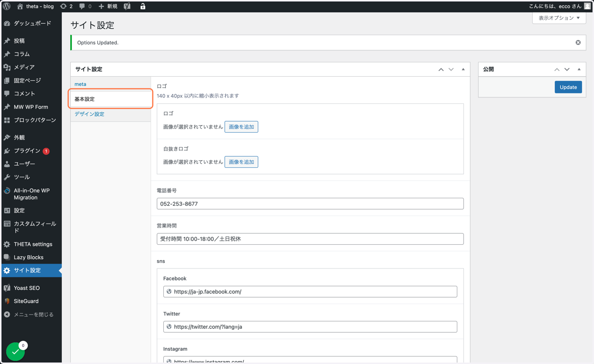
Task: Click the pushpin icon beside 投稿
Action: pyautogui.click(x=7, y=41)
